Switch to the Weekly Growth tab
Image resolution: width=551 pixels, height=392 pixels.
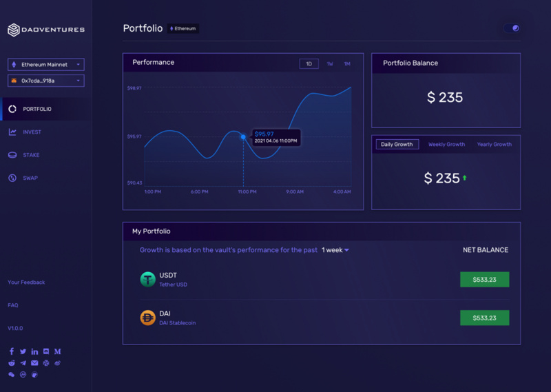(446, 144)
